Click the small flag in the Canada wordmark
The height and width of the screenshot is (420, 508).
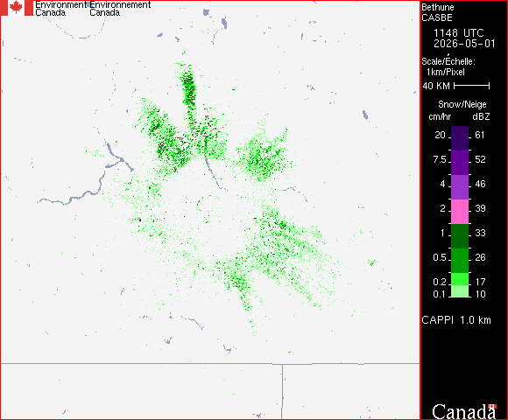pyautogui.click(x=492, y=406)
